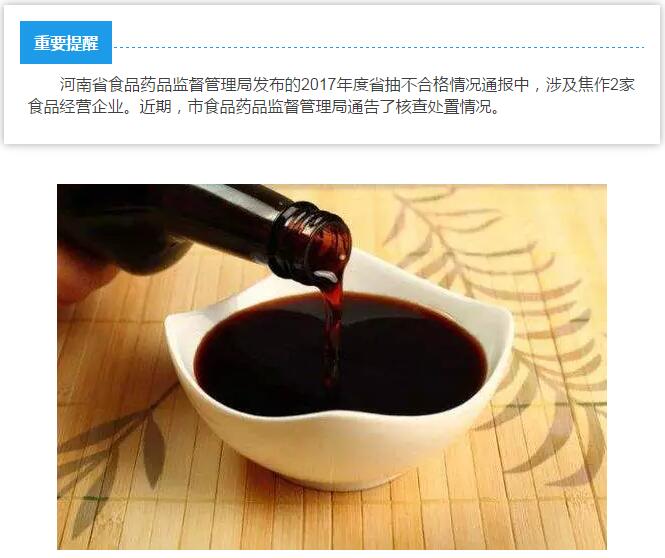The width and height of the screenshot is (665, 558).
Task: Open the soy sauce photo
Action: pos(332,367)
